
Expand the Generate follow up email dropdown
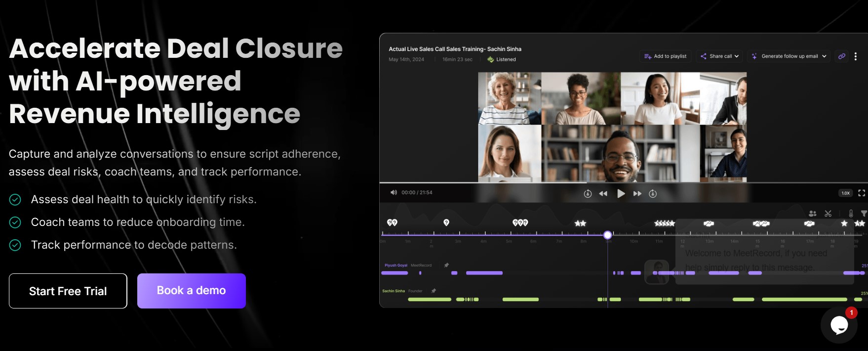coord(789,56)
